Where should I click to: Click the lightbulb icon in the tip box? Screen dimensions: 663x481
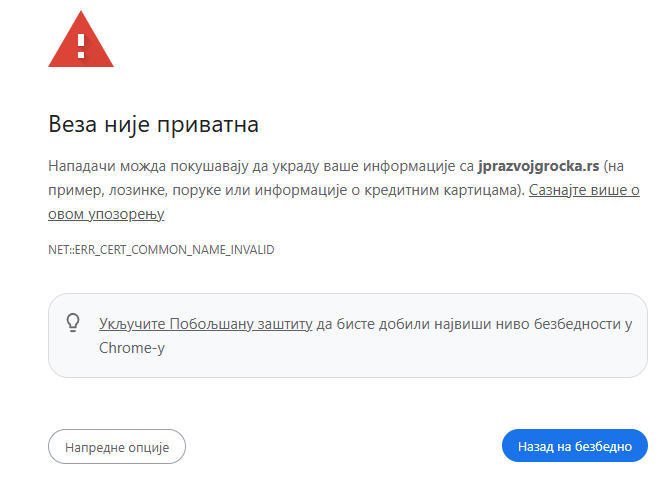click(x=72, y=323)
